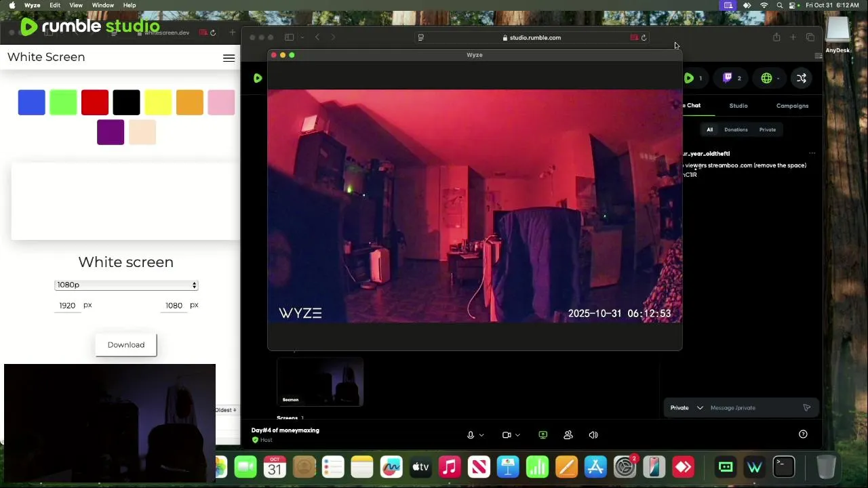Open the participants people icon
This screenshot has height=488, width=868.
click(568, 435)
